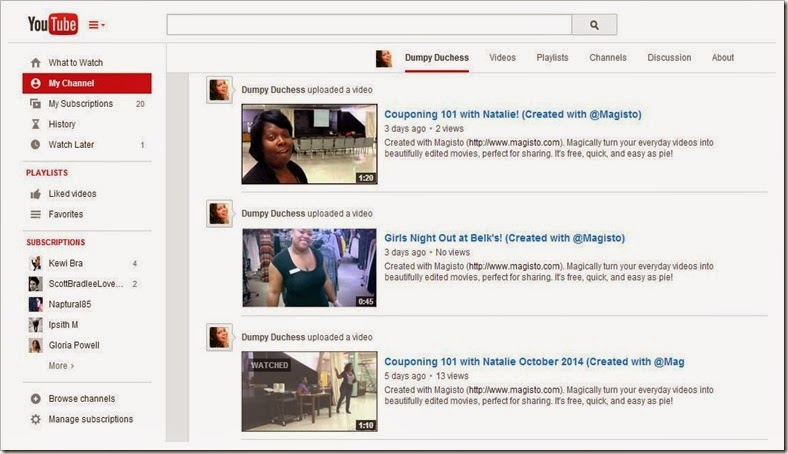Screen dimensions: 788x454
Task: Select My Subscriptions icon in sidebar
Action: [x=36, y=104]
